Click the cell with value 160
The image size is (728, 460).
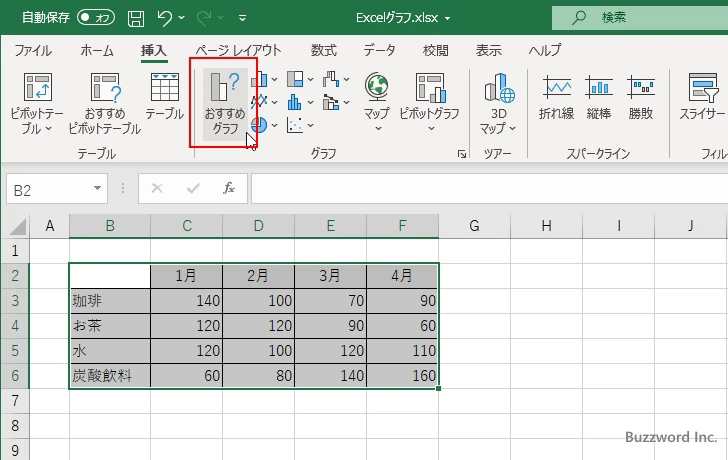pyautogui.click(x=402, y=376)
